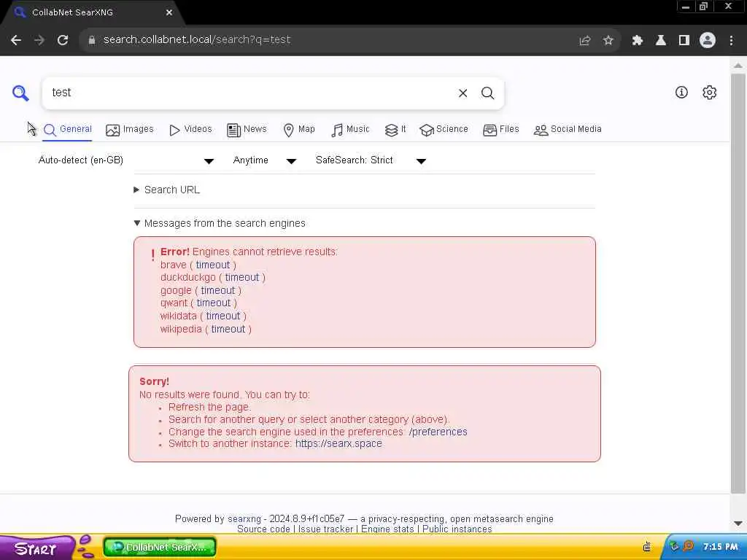Go back with the browser back arrow
The image size is (747, 560).
pos(16,40)
